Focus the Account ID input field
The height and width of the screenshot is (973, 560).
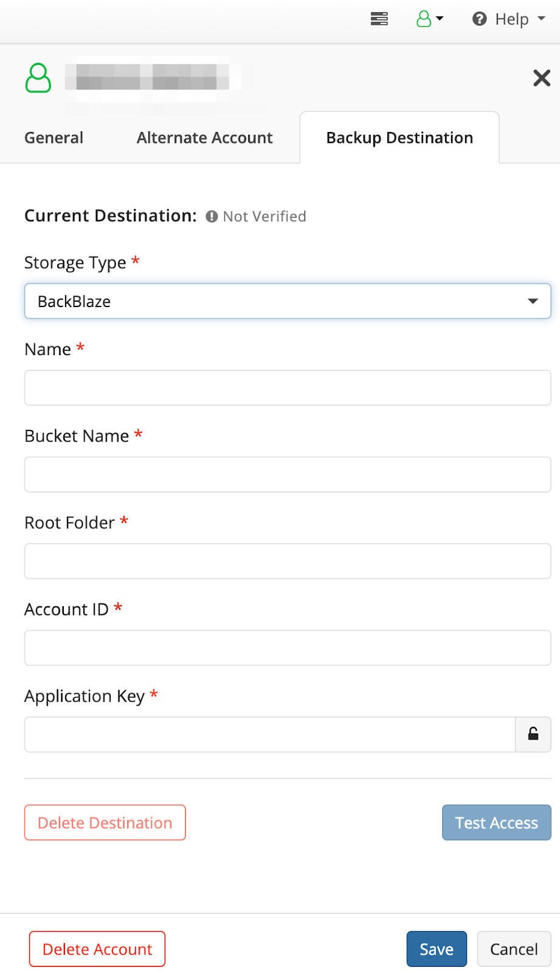[288, 648]
